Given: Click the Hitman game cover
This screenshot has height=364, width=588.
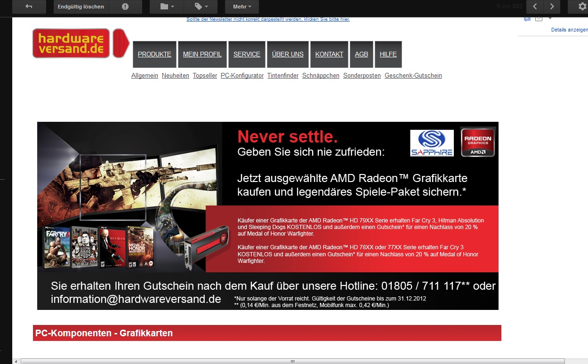Looking at the screenshot, I should point(113,247).
